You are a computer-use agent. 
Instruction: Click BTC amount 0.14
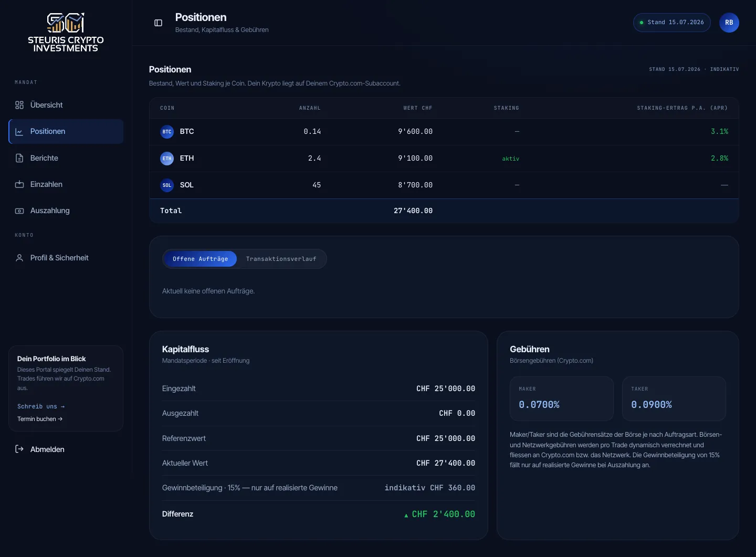(x=312, y=132)
